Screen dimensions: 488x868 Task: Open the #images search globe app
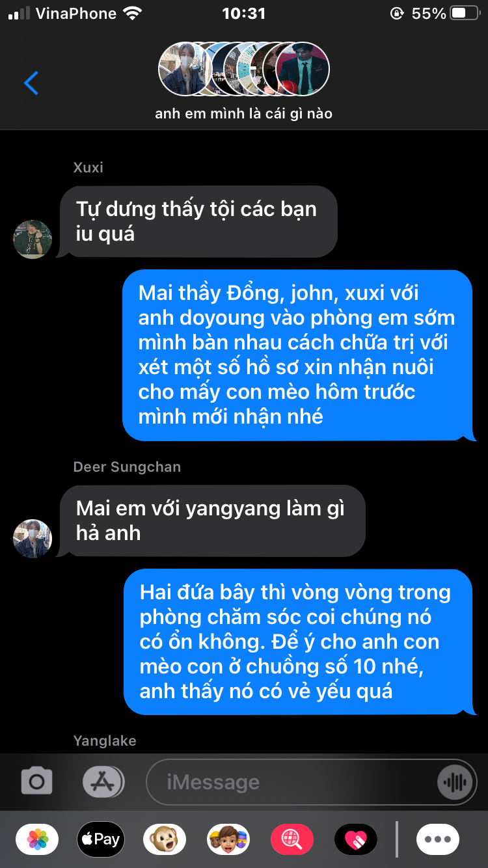click(292, 839)
